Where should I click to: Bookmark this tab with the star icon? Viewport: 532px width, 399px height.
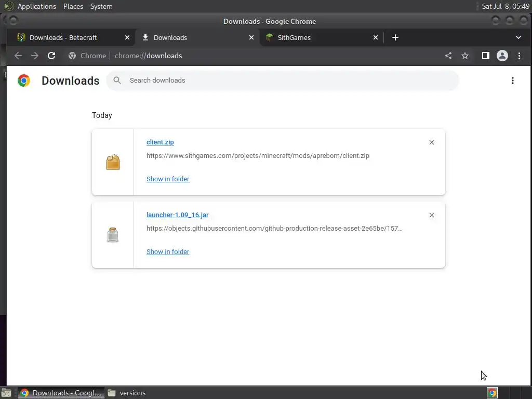[x=465, y=56]
